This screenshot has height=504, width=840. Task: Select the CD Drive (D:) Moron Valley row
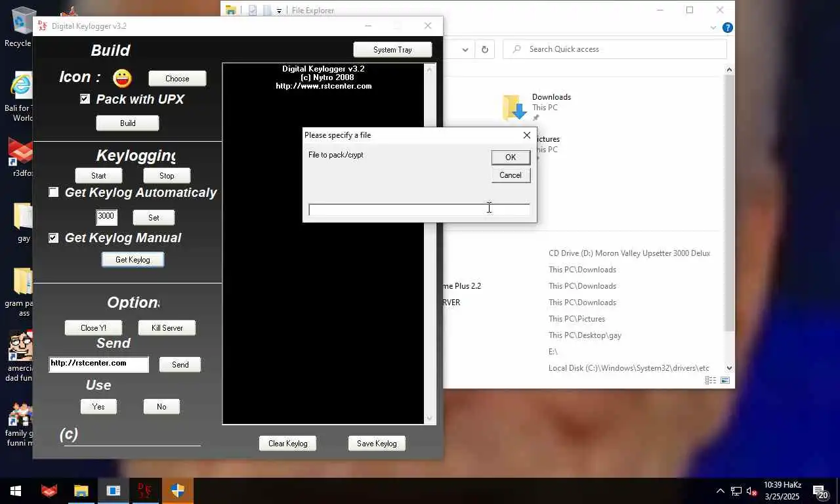[x=629, y=253]
